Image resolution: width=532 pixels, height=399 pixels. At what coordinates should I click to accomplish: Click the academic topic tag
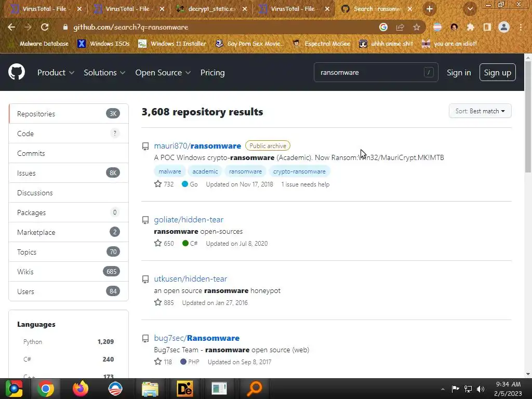(205, 171)
